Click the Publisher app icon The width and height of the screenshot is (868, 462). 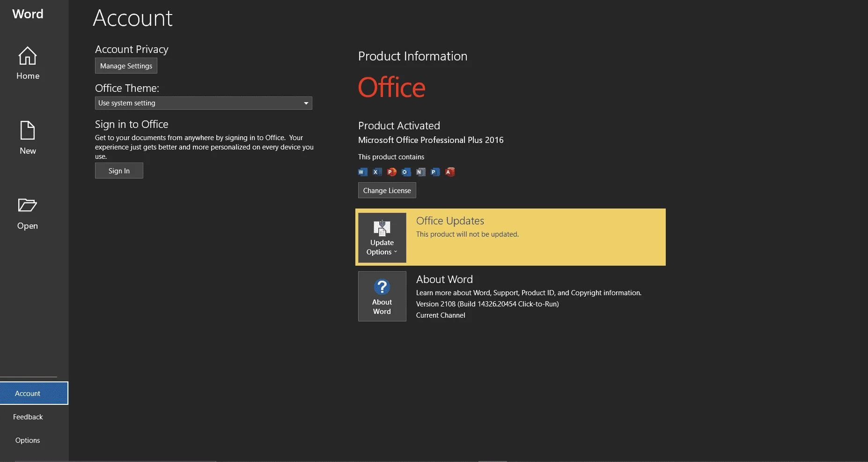(x=435, y=172)
